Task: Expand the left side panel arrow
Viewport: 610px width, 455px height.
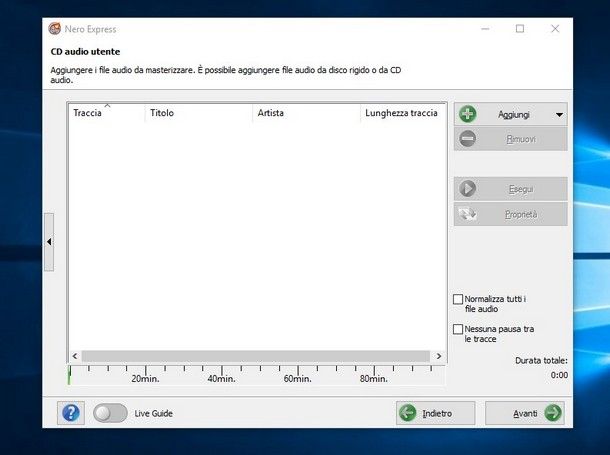Action: (x=49, y=242)
